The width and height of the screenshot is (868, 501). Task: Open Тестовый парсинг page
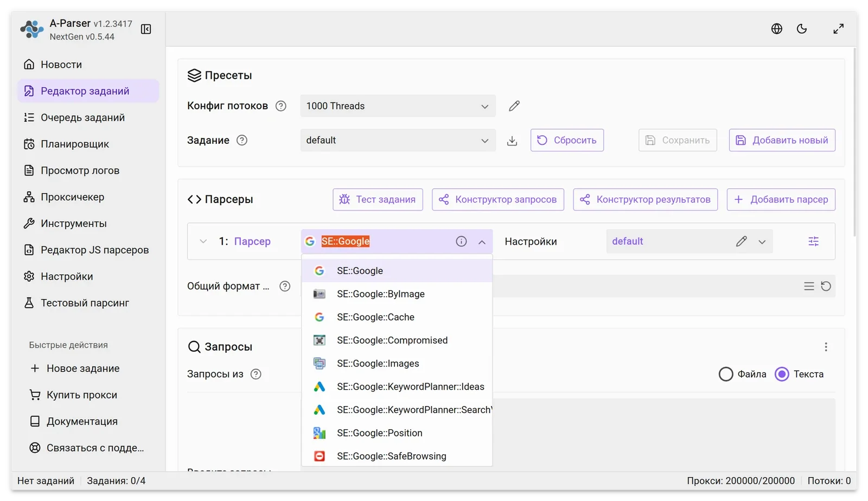[88, 303]
